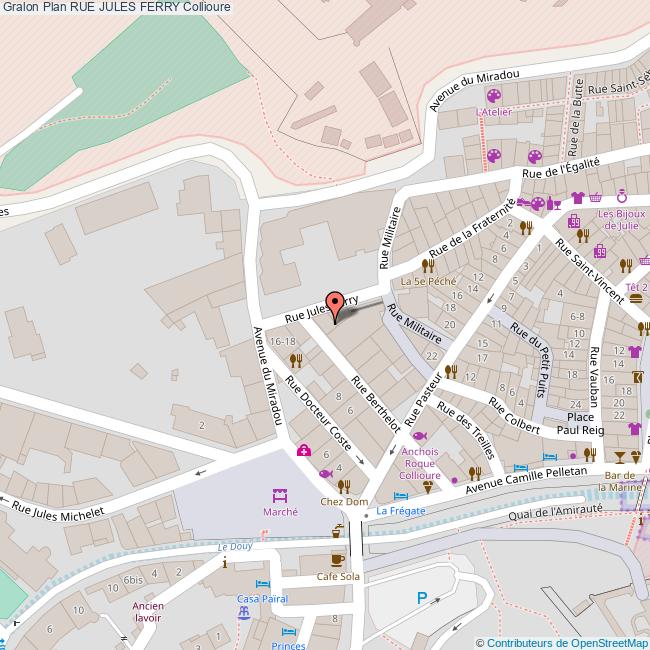Click the Ancien lavoir label
650x650 pixels.
click(x=147, y=611)
